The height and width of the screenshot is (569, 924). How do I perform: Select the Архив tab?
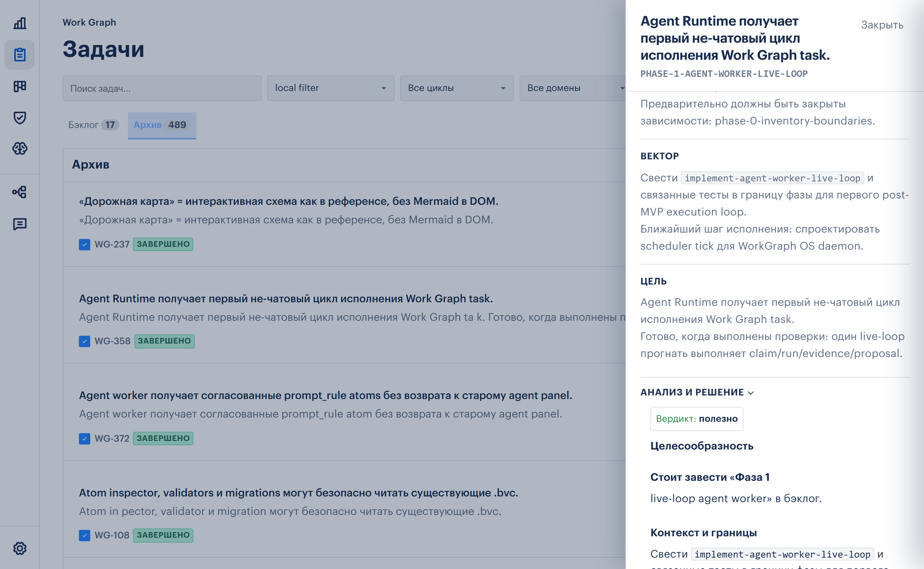(162, 125)
